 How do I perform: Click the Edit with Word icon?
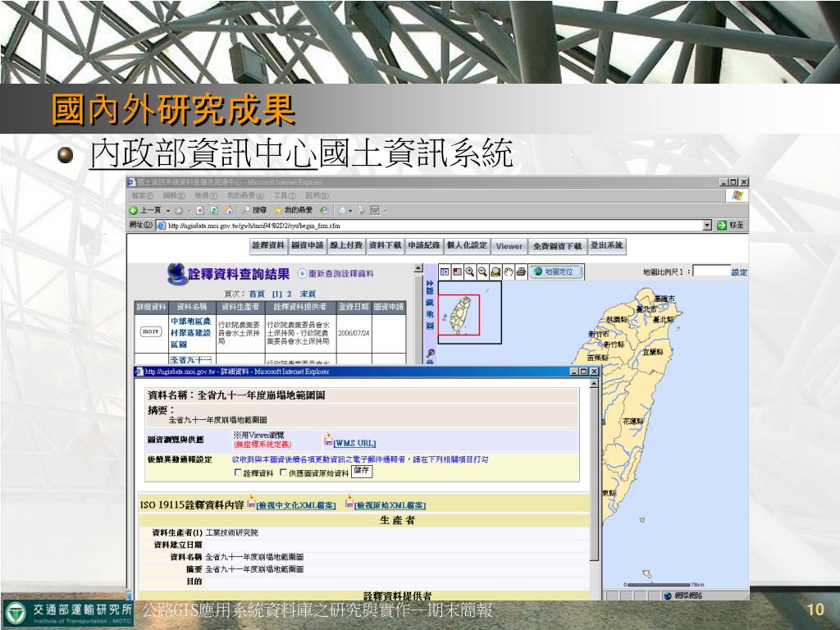click(x=375, y=210)
